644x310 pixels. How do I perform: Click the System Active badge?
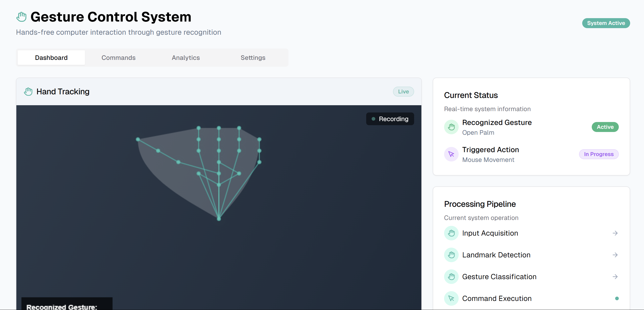pyautogui.click(x=606, y=23)
